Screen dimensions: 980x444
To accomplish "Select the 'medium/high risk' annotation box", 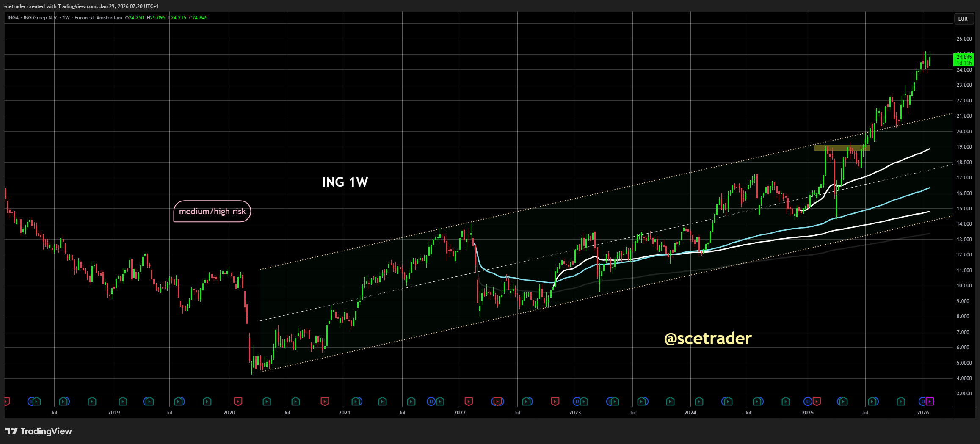I will 212,211.
